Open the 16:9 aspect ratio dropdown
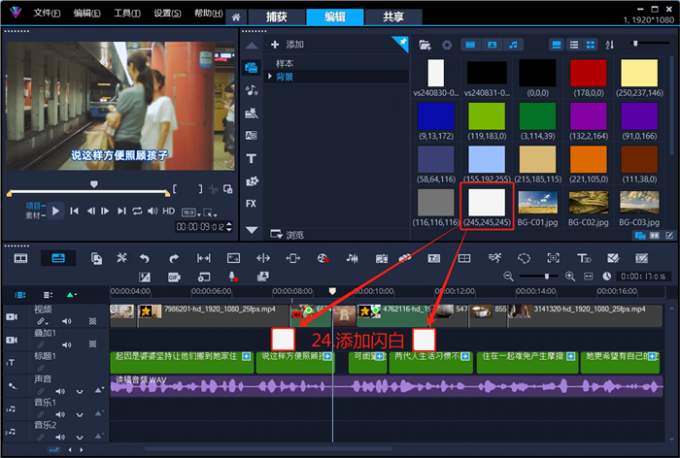Image resolution: width=680 pixels, height=458 pixels. 188,213
